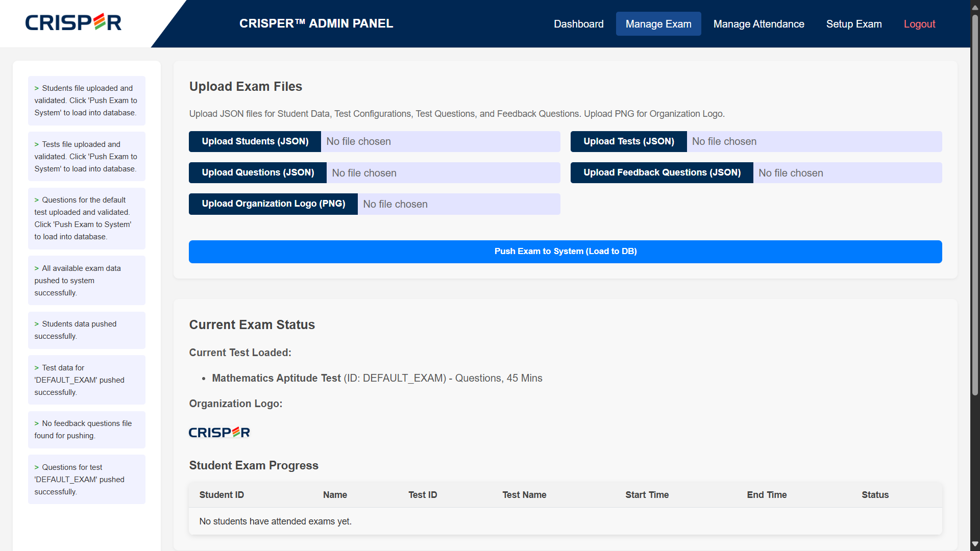Click the organization logo thumbnail image
The height and width of the screenshot is (551, 980).
point(219,432)
